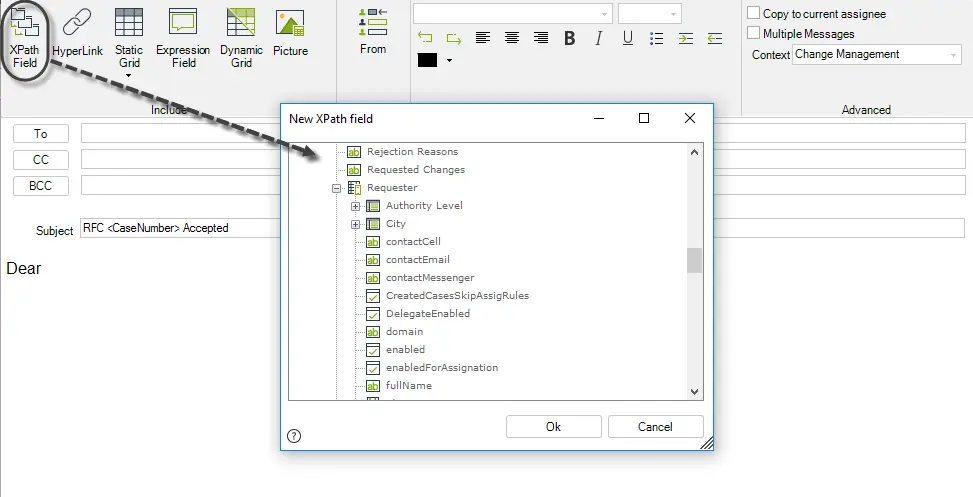
Task: Open the font color dropdown arrow
Action: (449, 61)
